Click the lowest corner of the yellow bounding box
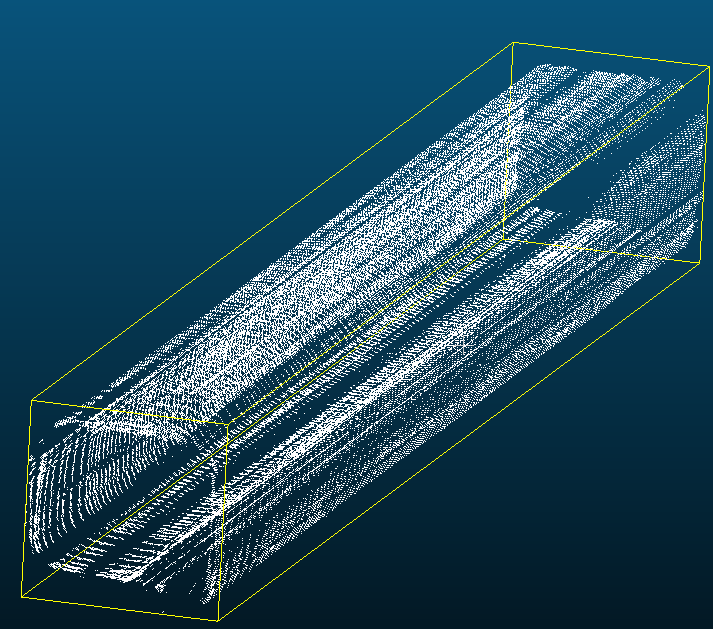Image resolution: width=713 pixels, height=629 pixels. pos(218,620)
